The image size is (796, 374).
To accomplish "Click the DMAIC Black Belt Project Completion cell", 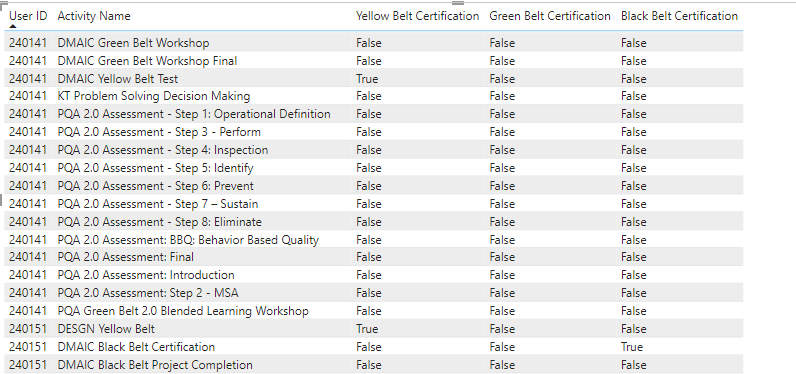I will [155, 365].
